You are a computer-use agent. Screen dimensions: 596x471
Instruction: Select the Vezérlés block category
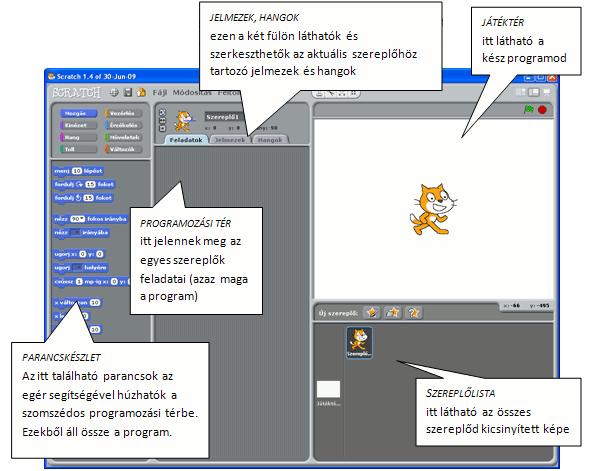[123, 113]
